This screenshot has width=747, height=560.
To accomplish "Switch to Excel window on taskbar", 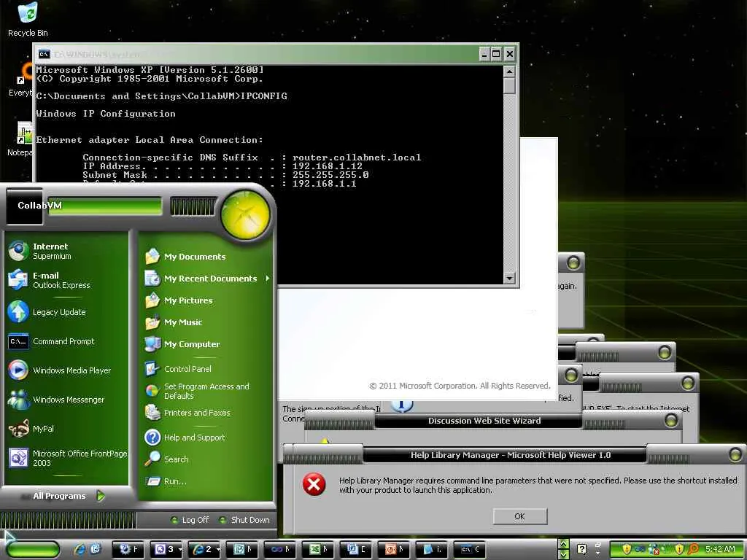I will coord(319,550).
